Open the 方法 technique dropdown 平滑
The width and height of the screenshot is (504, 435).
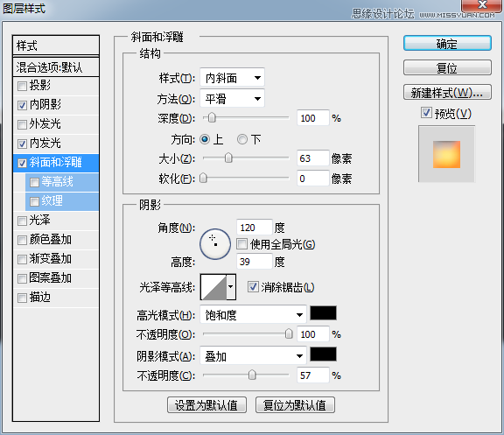pyautogui.click(x=232, y=98)
